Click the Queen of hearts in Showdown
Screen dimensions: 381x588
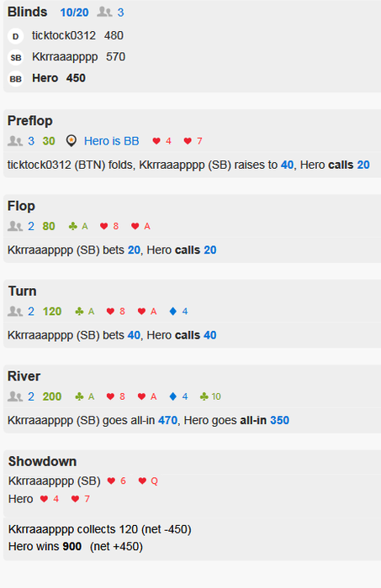(148, 480)
